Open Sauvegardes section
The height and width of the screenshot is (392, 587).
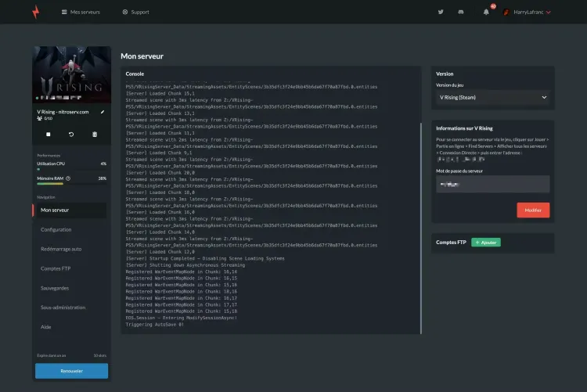click(x=55, y=288)
